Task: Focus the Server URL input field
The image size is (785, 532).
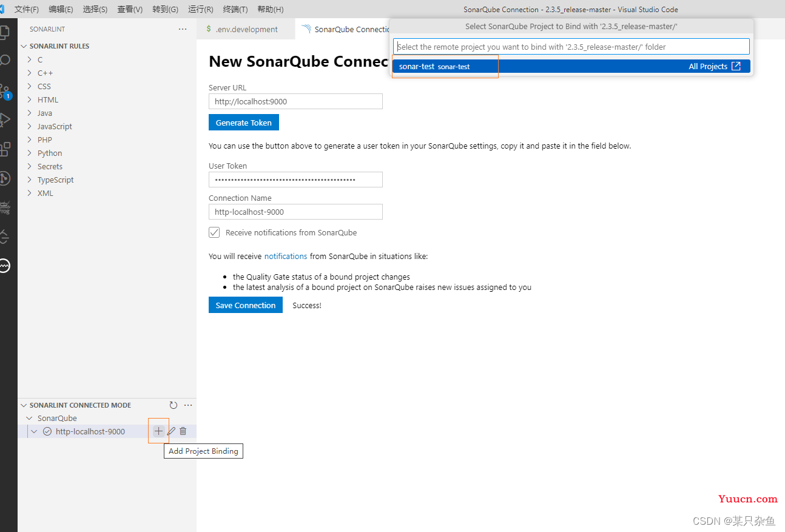Action: point(295,101)
